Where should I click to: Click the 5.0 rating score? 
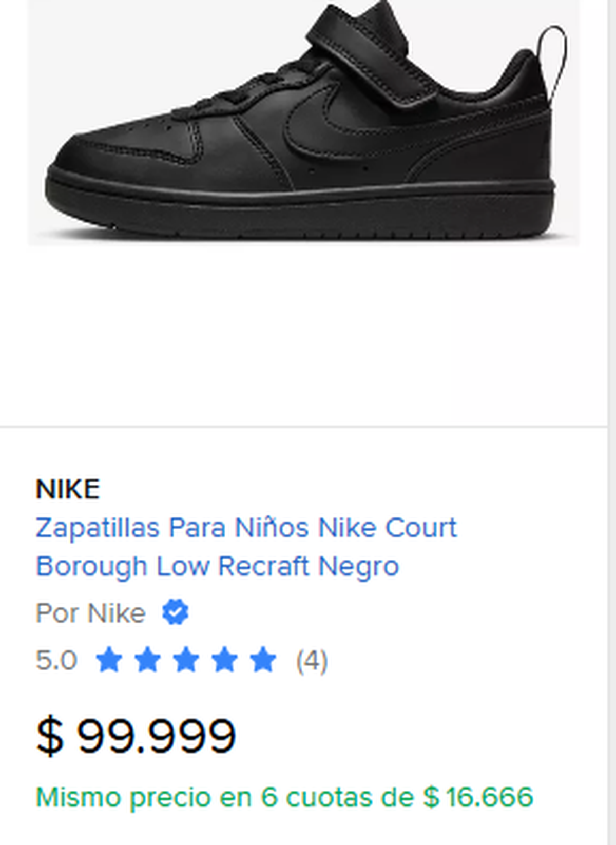click(56, 660)
